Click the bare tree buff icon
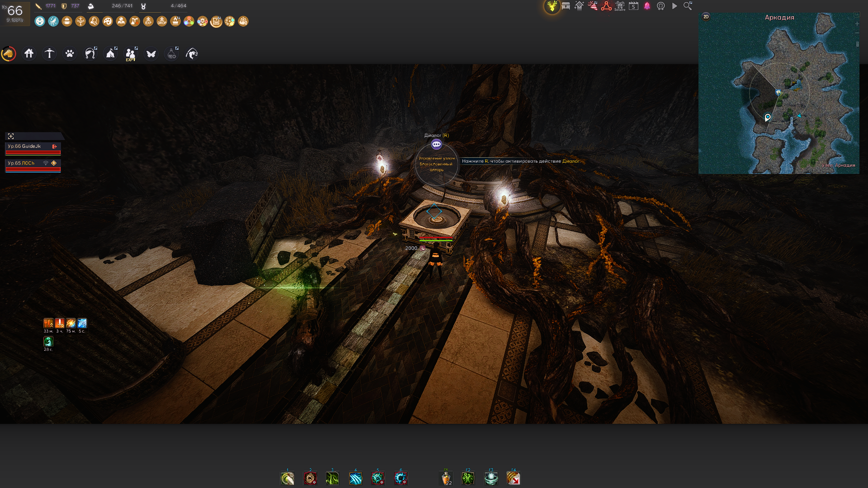Screen dimensions: 868x488 (80, 21)
